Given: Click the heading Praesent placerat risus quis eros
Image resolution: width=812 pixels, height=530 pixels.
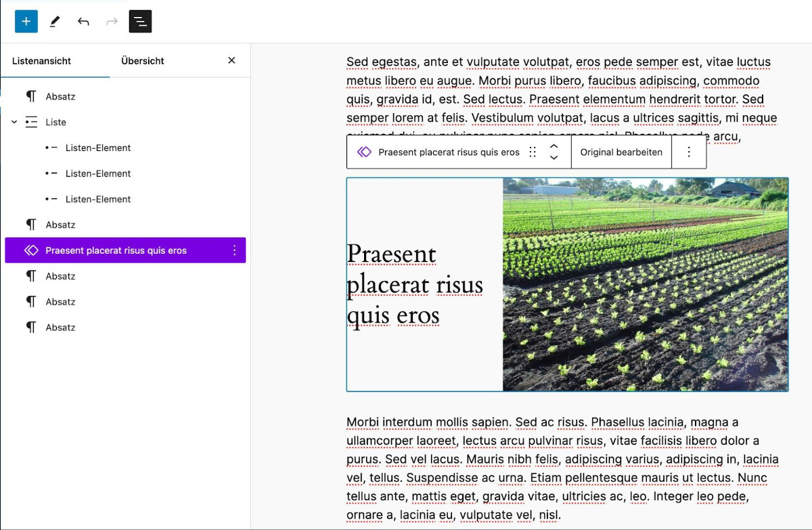Looking at the screenshot, I should [x=415, y=284].
